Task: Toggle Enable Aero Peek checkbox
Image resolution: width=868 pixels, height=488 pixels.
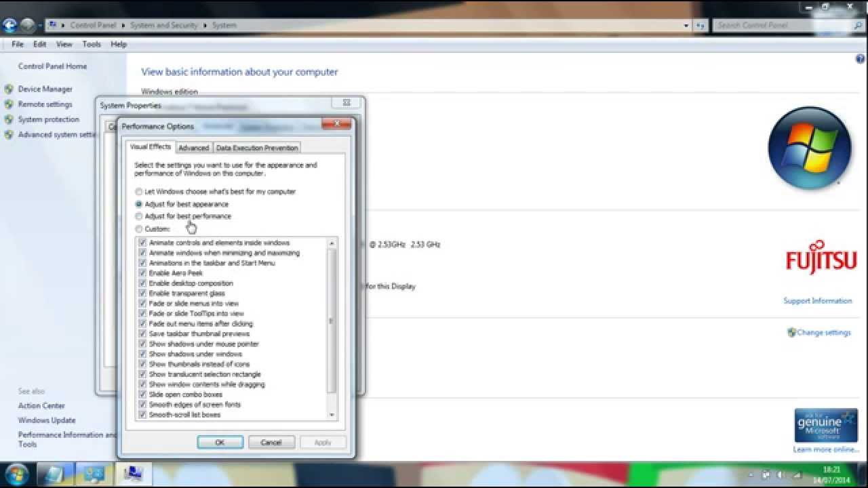Action: point(142,273)
